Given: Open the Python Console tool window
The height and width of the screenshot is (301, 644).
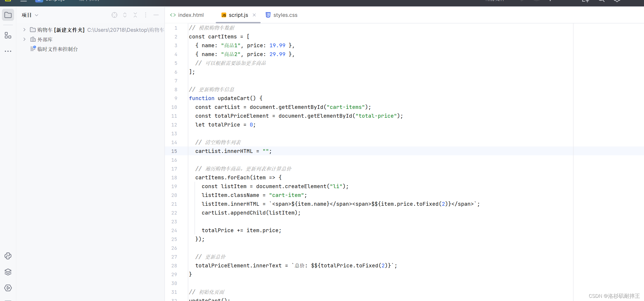Looking at the screenshot, I should point(8,256).
